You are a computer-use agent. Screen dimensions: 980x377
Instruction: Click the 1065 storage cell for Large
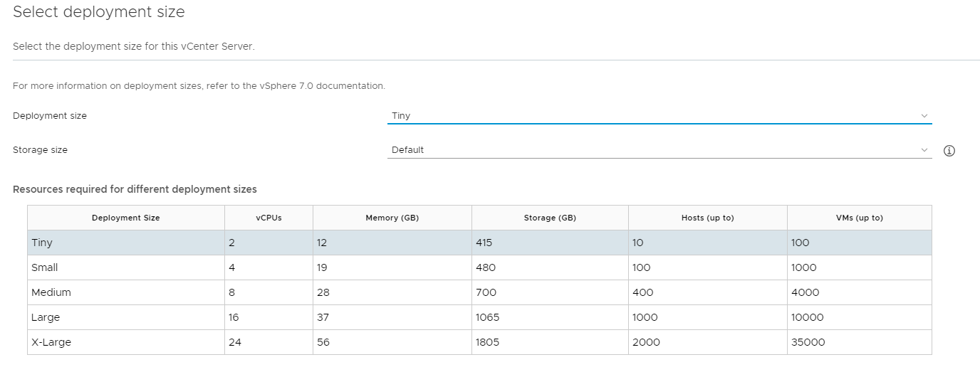click(550, 317)
